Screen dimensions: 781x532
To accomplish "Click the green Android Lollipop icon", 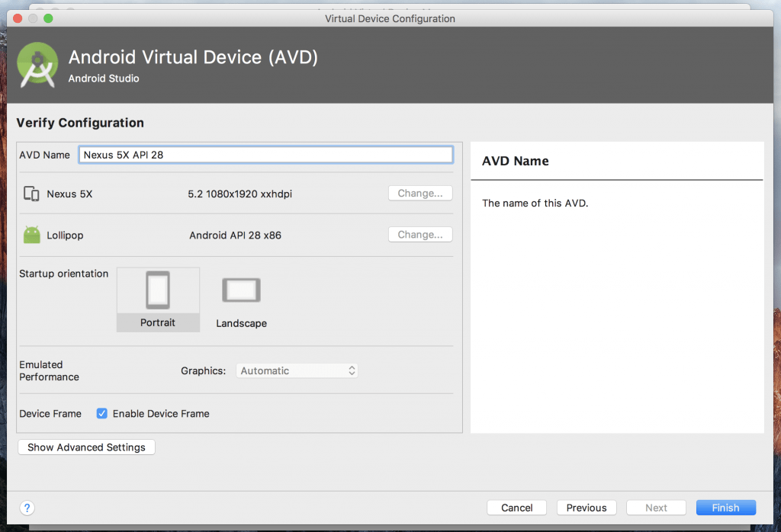I will point(31,235).
